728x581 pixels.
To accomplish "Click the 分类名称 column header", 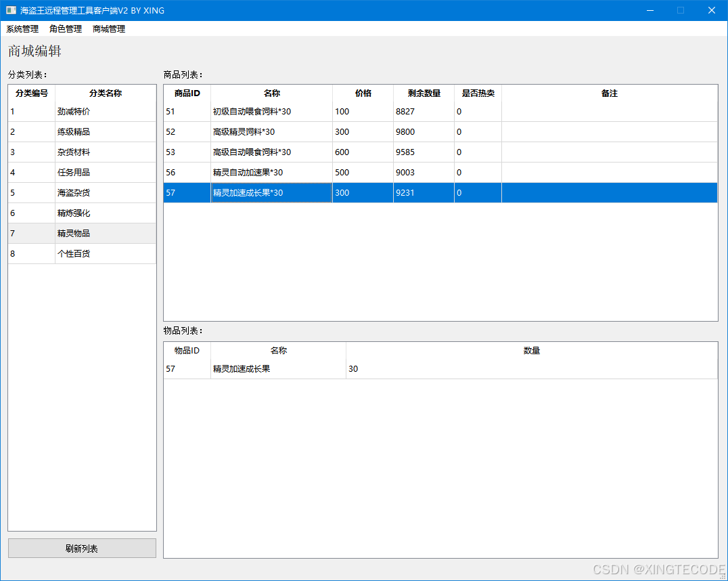I will coord(106,93).
